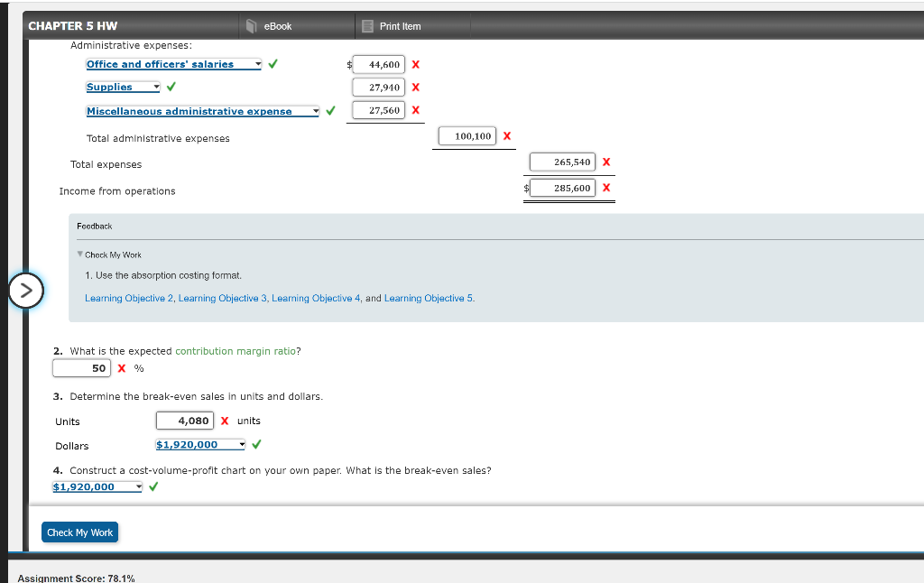The width and height of the screenshot is (924, 583).
Task: Click the 44,600 salaries input field
Action: click(x=379, y=65)
